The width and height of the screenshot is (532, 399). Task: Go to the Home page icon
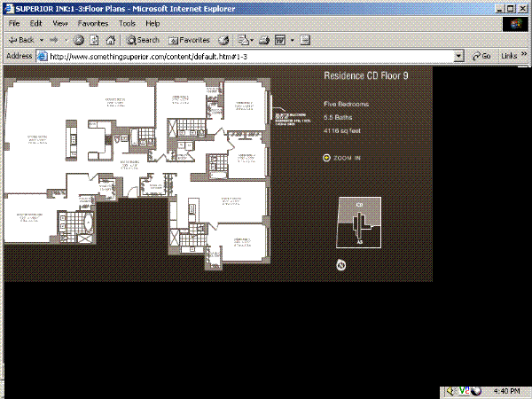tap(108, 40)
